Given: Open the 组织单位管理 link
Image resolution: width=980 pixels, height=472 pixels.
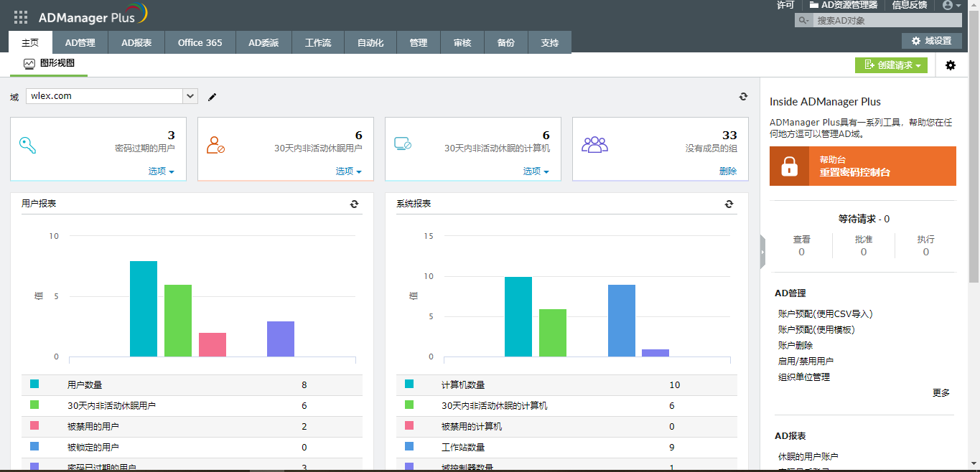Looking at the screenshot, I should [x=804, y=377].
